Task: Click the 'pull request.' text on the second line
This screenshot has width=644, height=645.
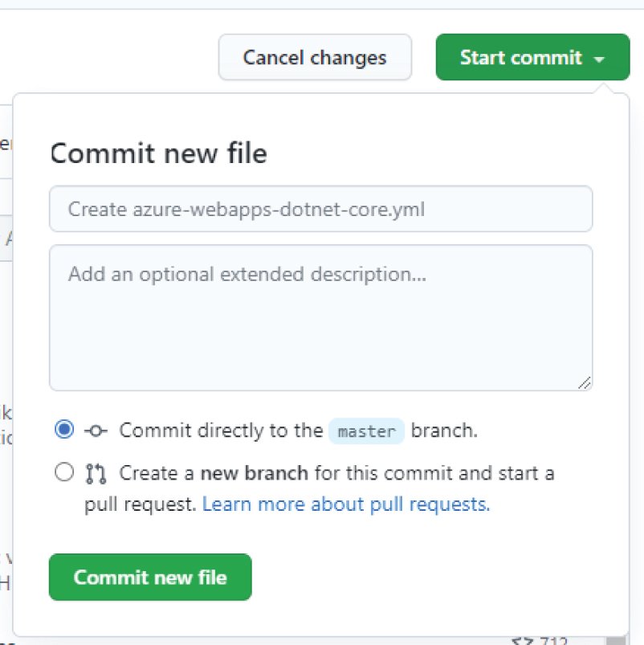Action: coord(141,504)
